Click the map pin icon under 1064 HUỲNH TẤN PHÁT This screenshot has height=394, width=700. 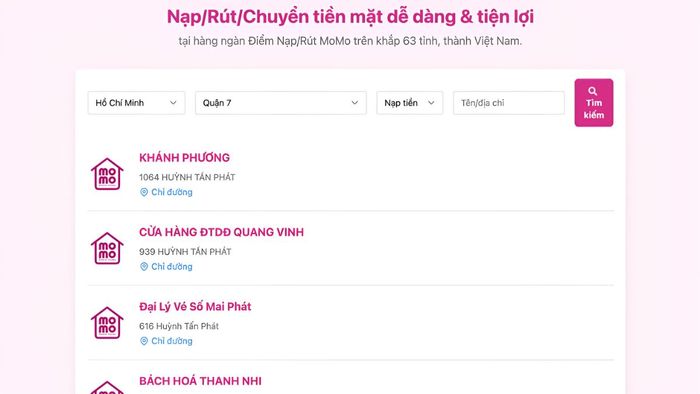144,192
